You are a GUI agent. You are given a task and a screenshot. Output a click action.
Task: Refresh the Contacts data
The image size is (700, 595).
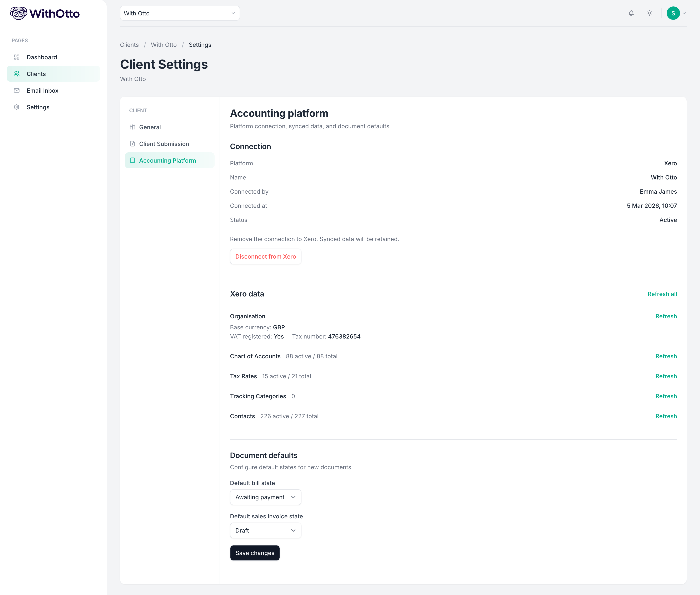[x=666, y=416]
